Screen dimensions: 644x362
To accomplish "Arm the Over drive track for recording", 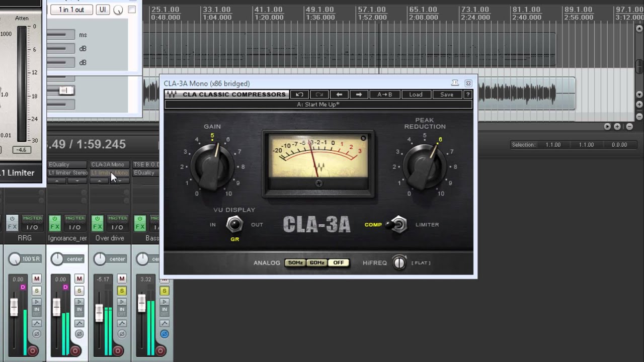I will tap(118, 350).
